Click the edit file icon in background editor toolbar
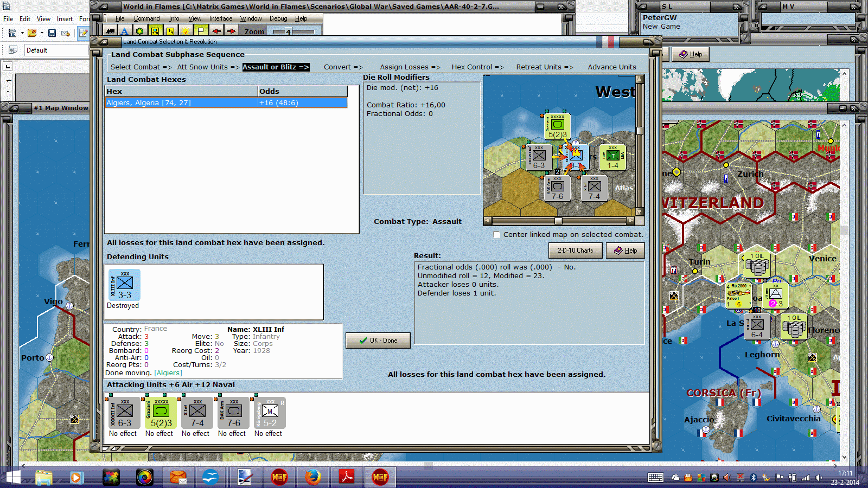Image resolution: width=868 pixels, height=488 pixels. (83, 33)
